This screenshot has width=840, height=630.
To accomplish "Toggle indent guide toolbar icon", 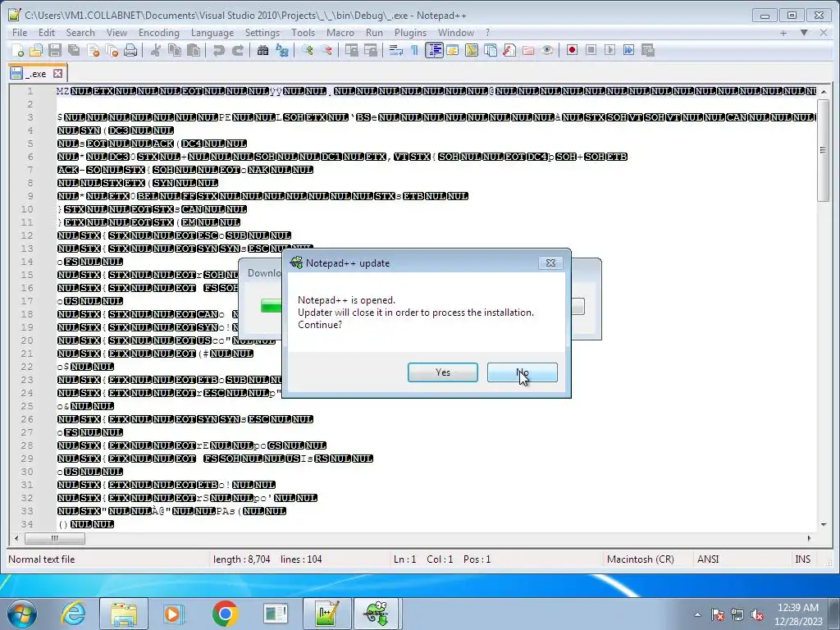I will [x=434, y=50].
